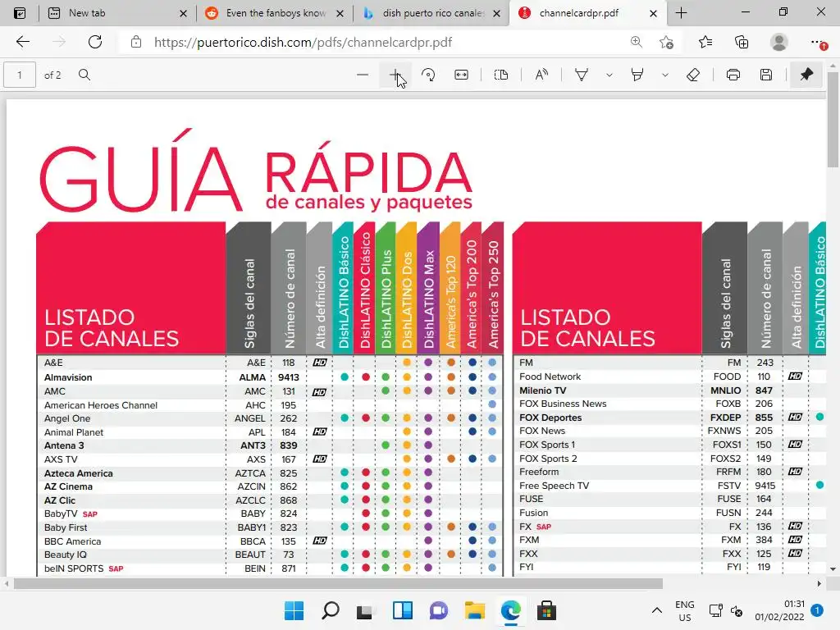Open Draw tool options dropdown
Image resolution: width=840 pixels, height=630 pixels.
click(609, 75)
